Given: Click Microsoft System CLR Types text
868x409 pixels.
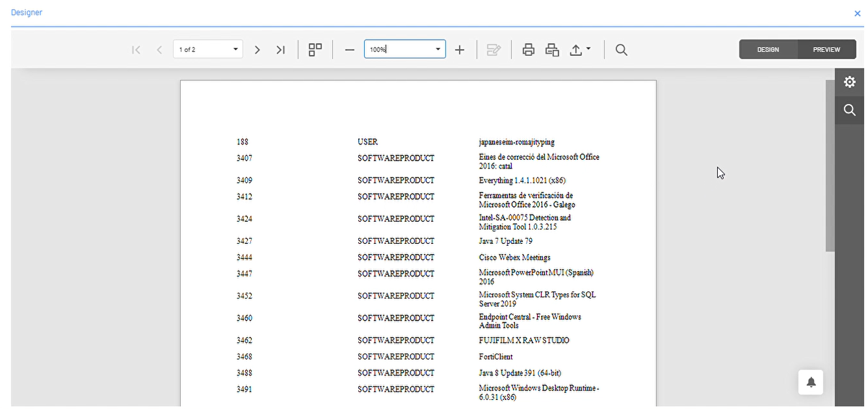Looking at the screenshot, I should coord(538,299).
